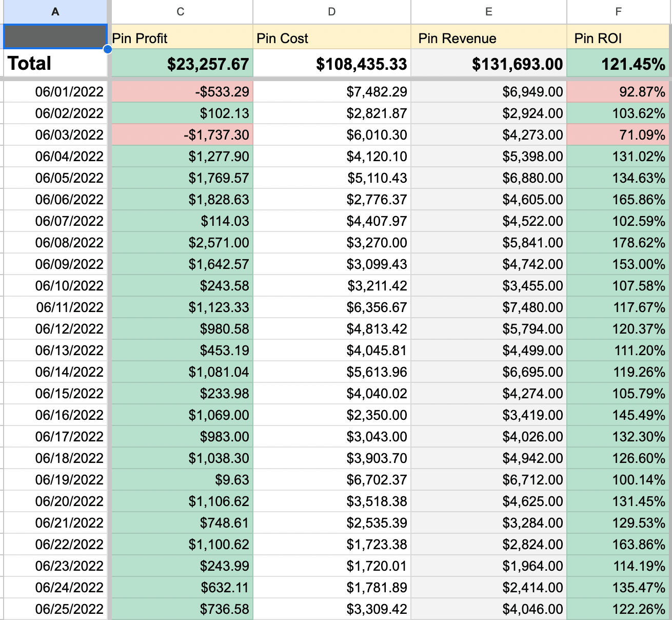Select the negative profit cell -$1,737.30
The image size is (672, 620).
tap(182, 135)
